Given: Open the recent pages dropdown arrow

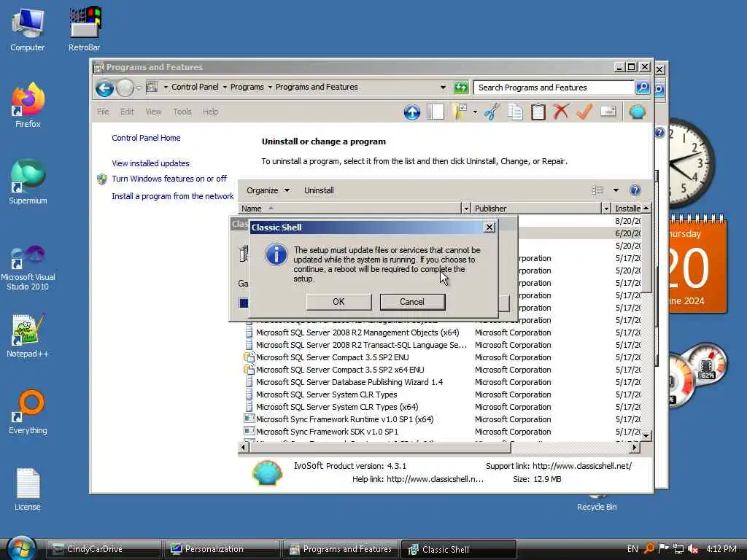Looking at the screenshot, I should (139, 88).
